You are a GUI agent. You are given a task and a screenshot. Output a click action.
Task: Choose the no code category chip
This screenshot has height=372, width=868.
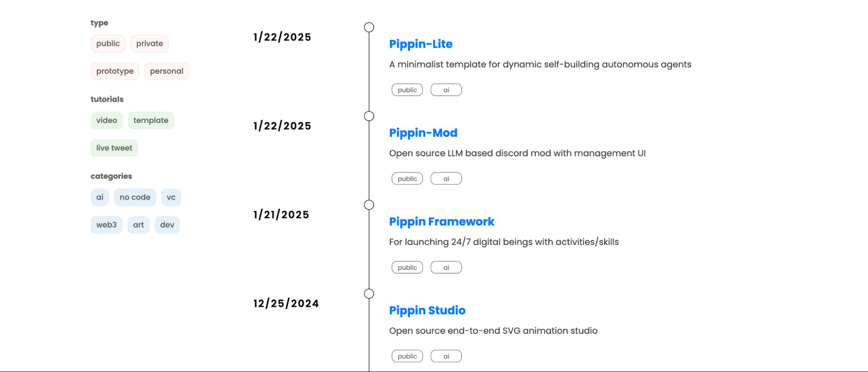(x=135, y=197)
